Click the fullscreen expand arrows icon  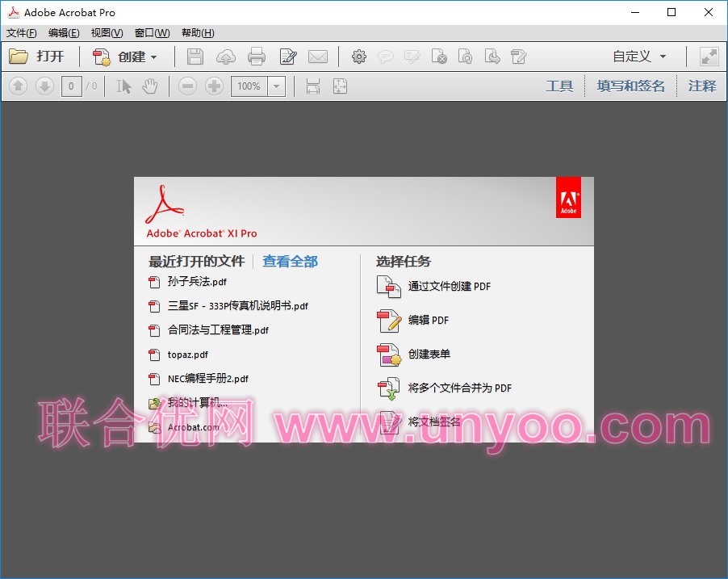coord(709,57)
